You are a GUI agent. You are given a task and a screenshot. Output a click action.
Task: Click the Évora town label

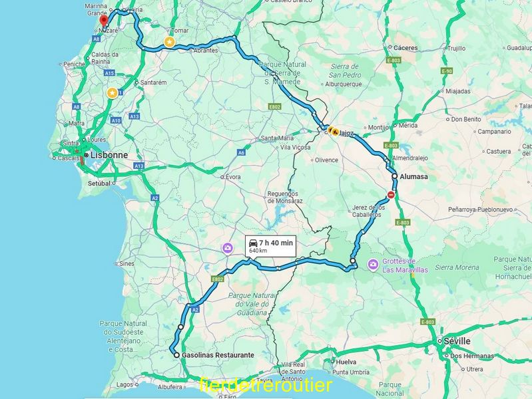pos(233,177)
